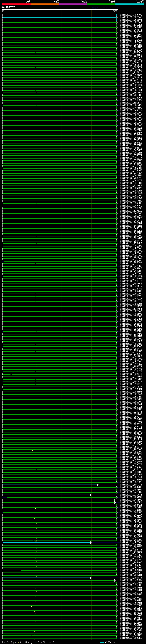The width and height of the screenshot is (146, 644).
Task: Select the UniRef100_P15126 label
Action: 131,72
